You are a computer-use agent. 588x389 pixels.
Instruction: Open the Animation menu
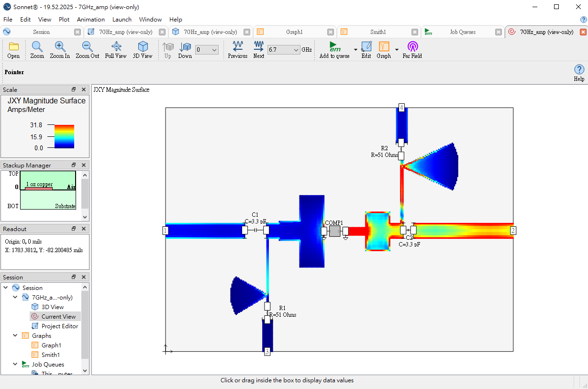91,20
